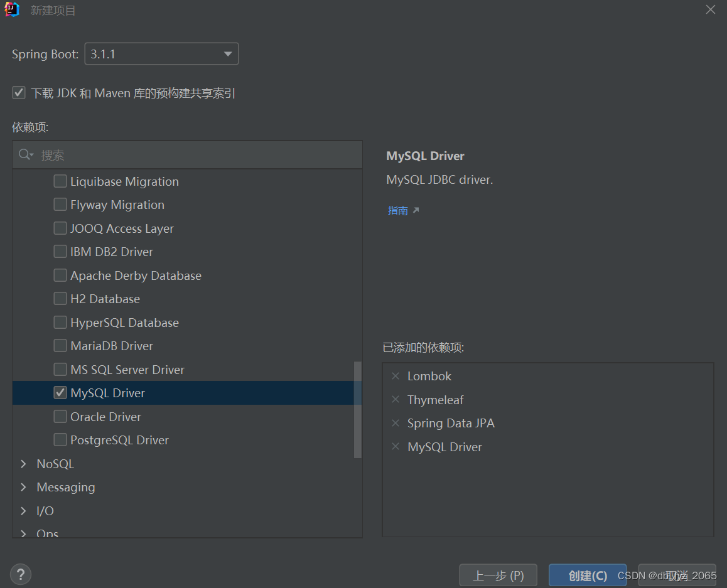Check PostgreSQL Driver dependency

[60, 440]
